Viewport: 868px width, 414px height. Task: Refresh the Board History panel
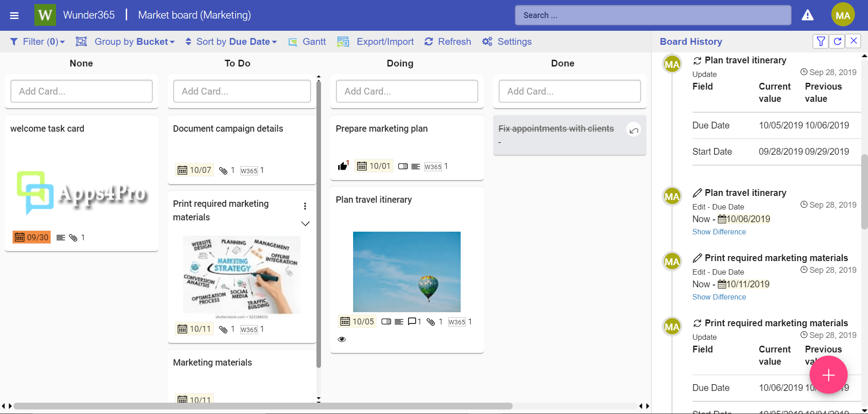[837, 41]
